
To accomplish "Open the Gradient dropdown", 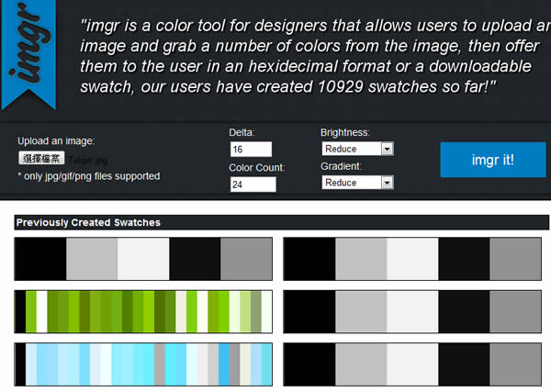I will (x=356, y=183).
